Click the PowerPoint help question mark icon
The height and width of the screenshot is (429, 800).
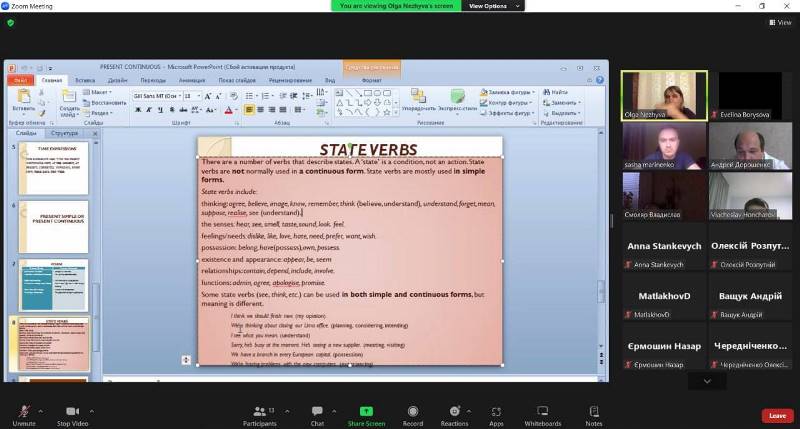599,80
